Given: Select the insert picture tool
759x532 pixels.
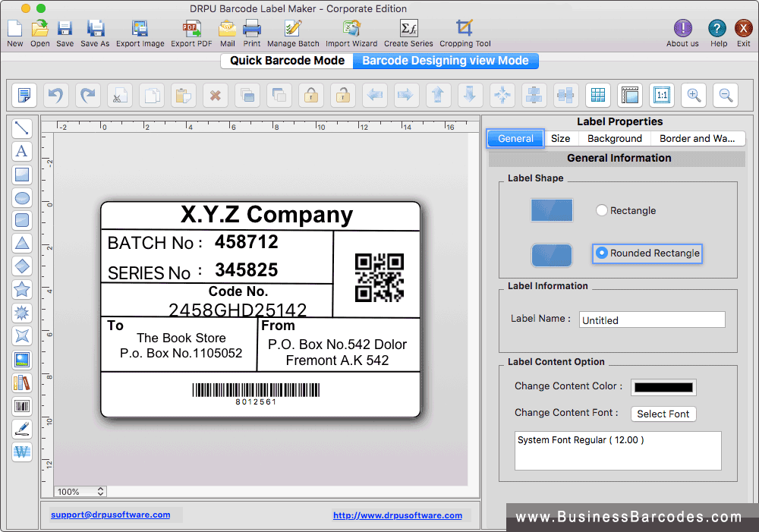Looking at the screenshot, I should [x=22, y=359].
